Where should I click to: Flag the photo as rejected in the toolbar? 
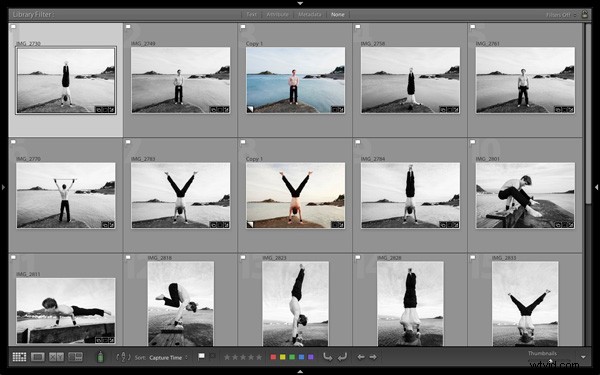212,357
